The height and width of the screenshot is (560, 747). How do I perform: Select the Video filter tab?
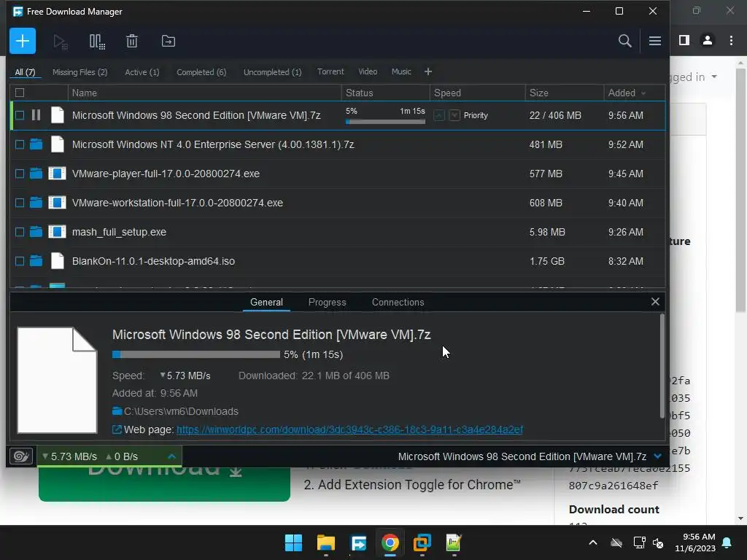[x=368, y=71]
